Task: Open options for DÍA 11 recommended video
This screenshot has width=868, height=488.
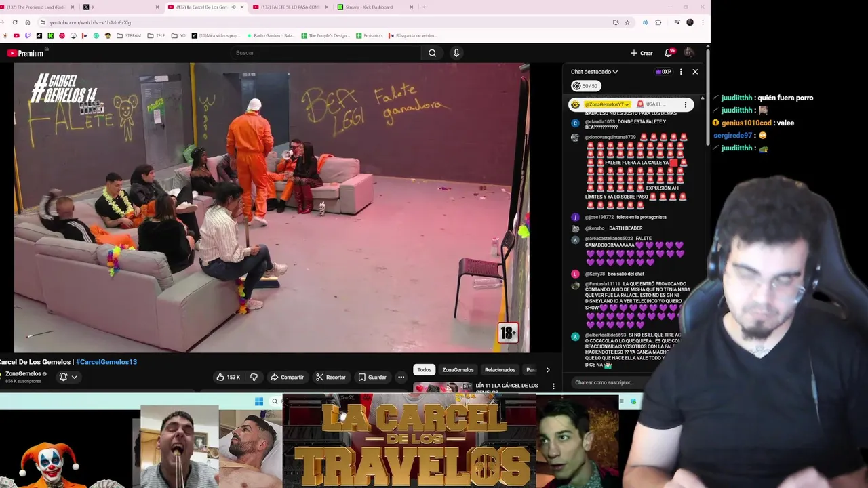Action: (x=553, y=386)
